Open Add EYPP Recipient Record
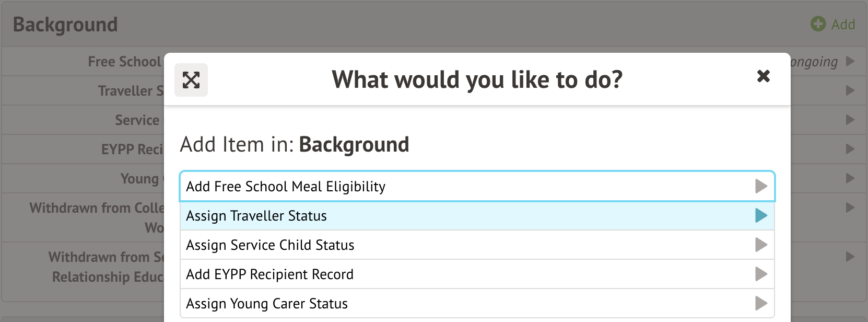This screenshot has width=868, height=322. click(269, 274)
